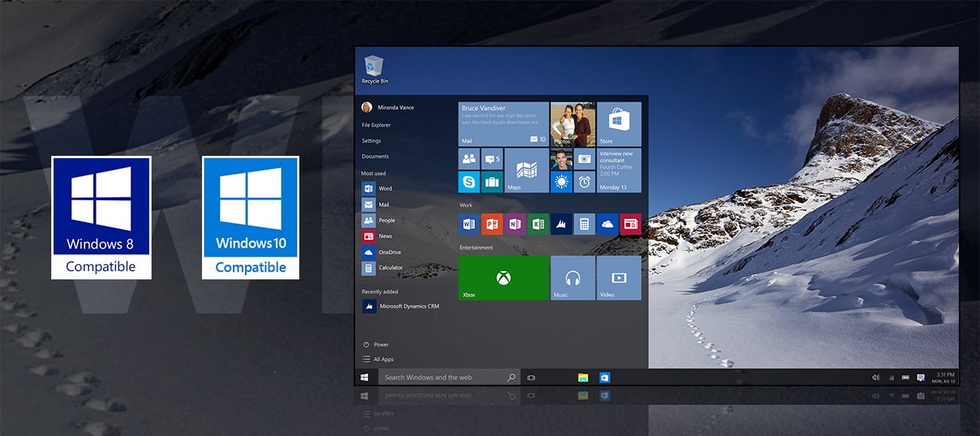Screen dimensions: 980x436
Task: Check the battery icon in system tray
Action: [x=905, y=377]
